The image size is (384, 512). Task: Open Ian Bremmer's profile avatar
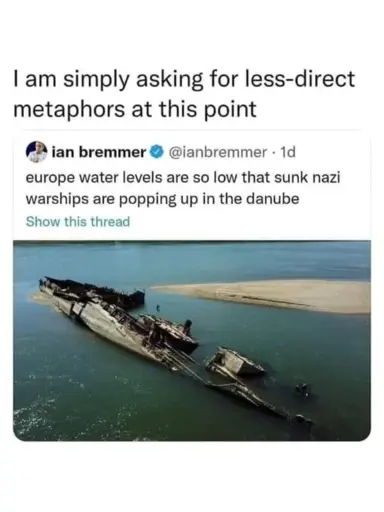tap(36, 152)
